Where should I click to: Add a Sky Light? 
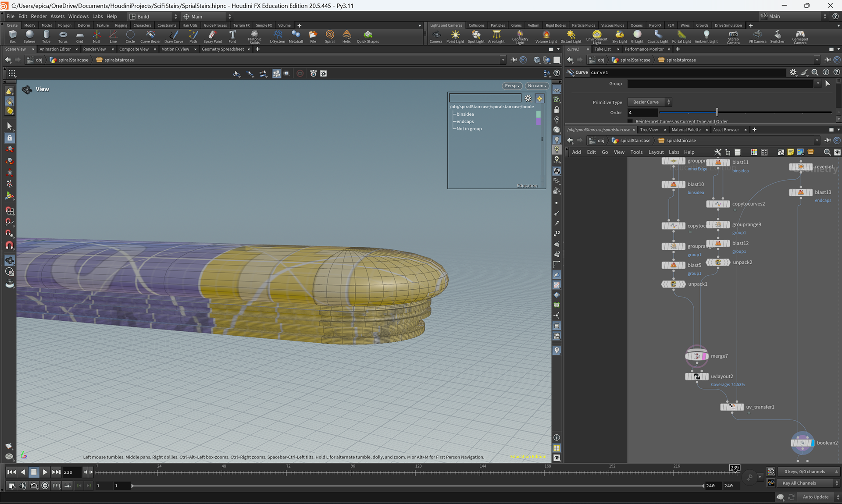pos(619,36)
